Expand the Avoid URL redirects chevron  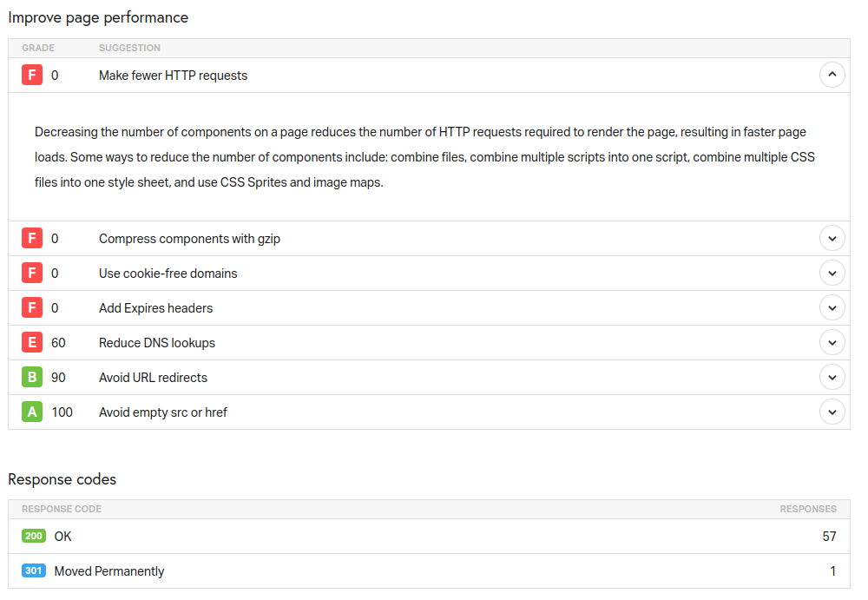point(832,378)
